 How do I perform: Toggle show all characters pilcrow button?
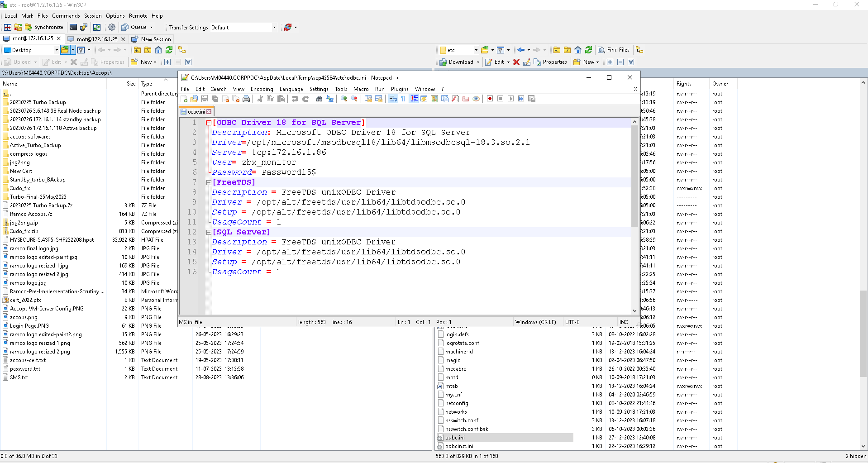tap(403, 99)
